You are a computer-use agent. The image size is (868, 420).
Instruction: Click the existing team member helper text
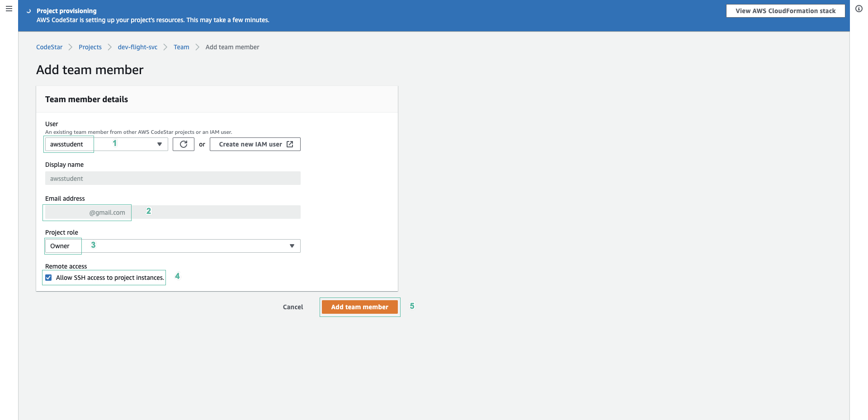point(138,132)
